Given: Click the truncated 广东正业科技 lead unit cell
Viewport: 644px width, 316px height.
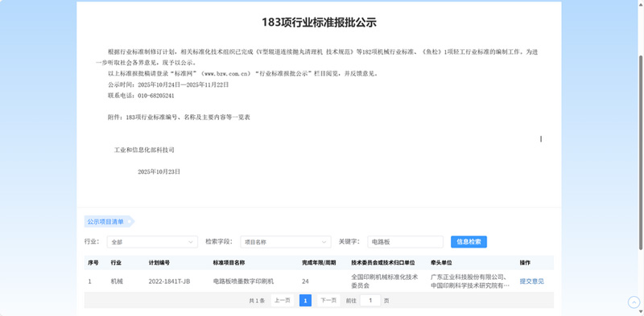Looking at the screenshot, I should (471, 281).
